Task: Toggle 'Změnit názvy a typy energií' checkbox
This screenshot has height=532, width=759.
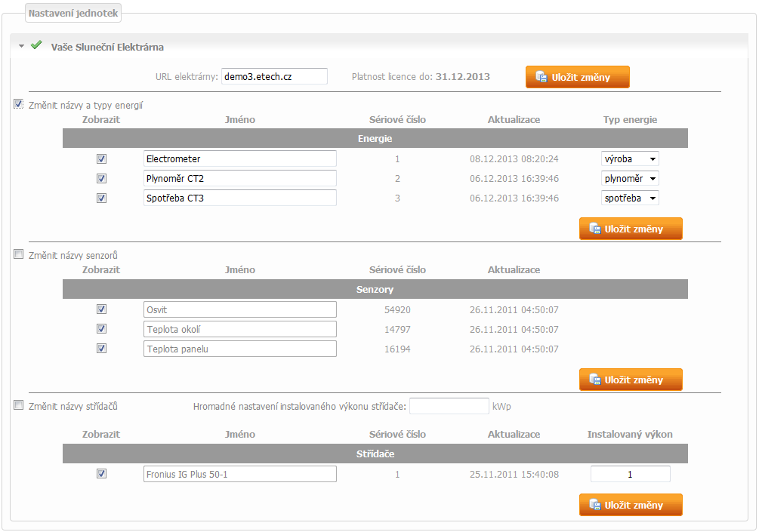Action: pyautogui.click(x=19, y=105)
